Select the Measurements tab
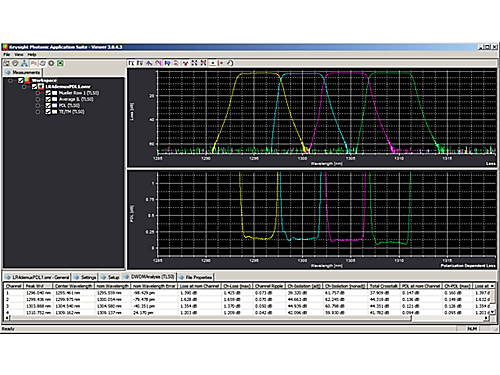Screen dimensions: 500x375 point(23,72)
